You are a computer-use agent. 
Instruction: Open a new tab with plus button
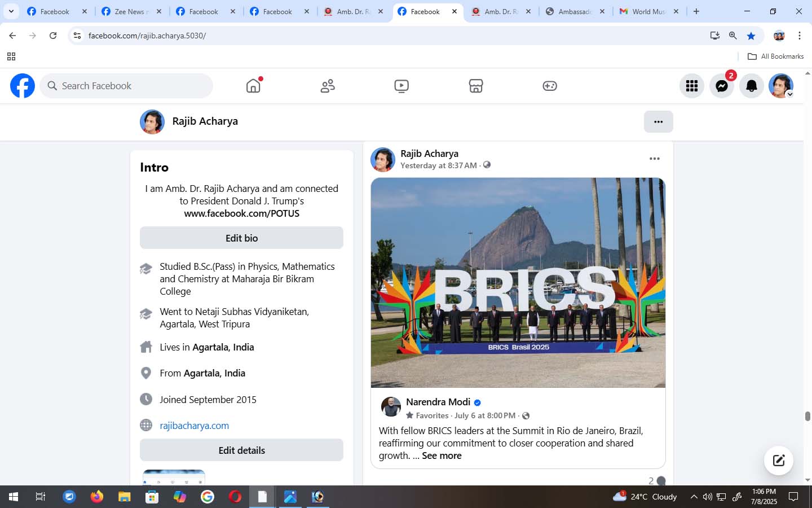[696, 11]
